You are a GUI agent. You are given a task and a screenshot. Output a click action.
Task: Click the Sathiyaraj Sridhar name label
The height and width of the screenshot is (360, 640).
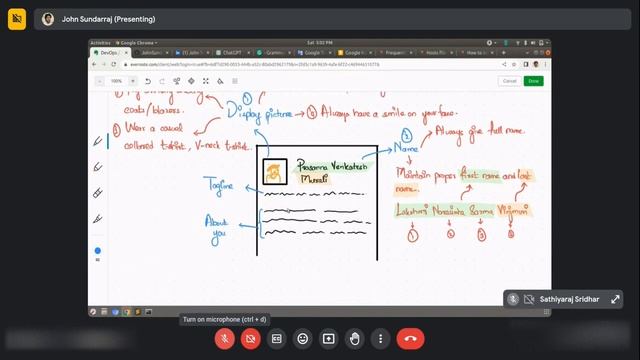point(569,299)
